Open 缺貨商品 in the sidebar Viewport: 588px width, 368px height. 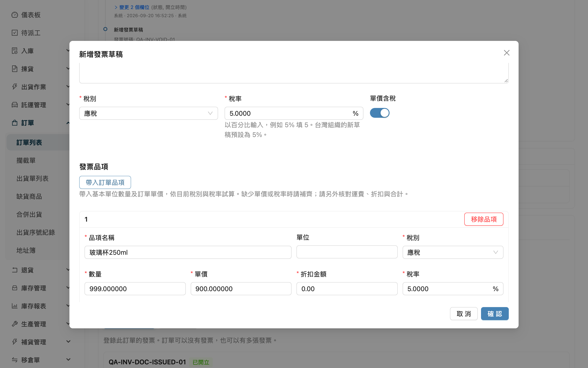tap(29, 196)
